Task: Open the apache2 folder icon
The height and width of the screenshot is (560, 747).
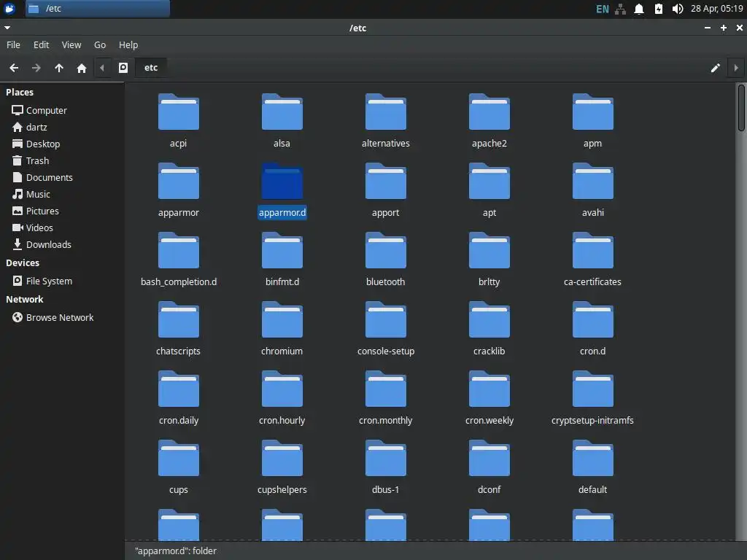Action: tap(489, 112)
